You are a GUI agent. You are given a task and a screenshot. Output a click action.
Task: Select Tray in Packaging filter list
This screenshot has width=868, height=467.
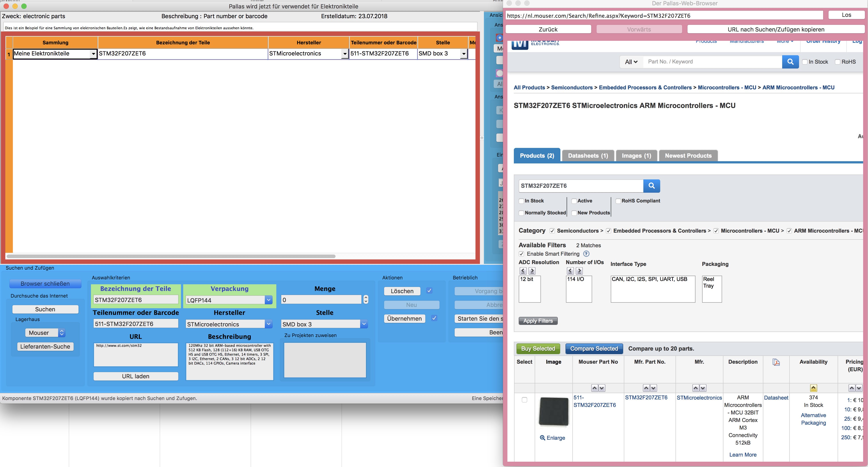point(708,286)
